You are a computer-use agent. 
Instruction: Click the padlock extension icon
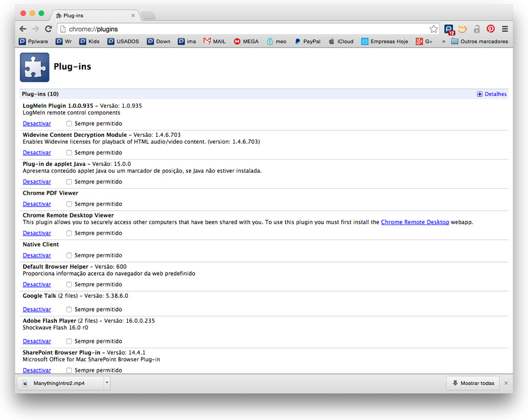click(x=476, y=29)
